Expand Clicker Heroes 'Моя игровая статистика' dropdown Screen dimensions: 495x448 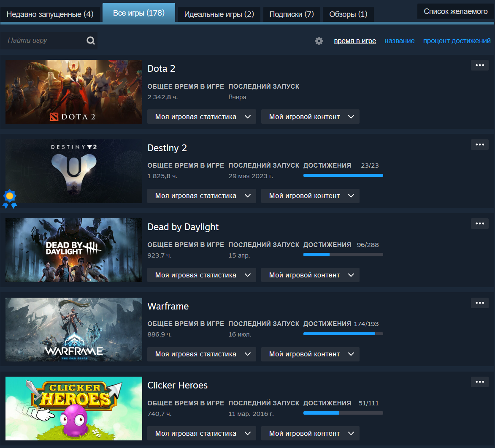201,433
